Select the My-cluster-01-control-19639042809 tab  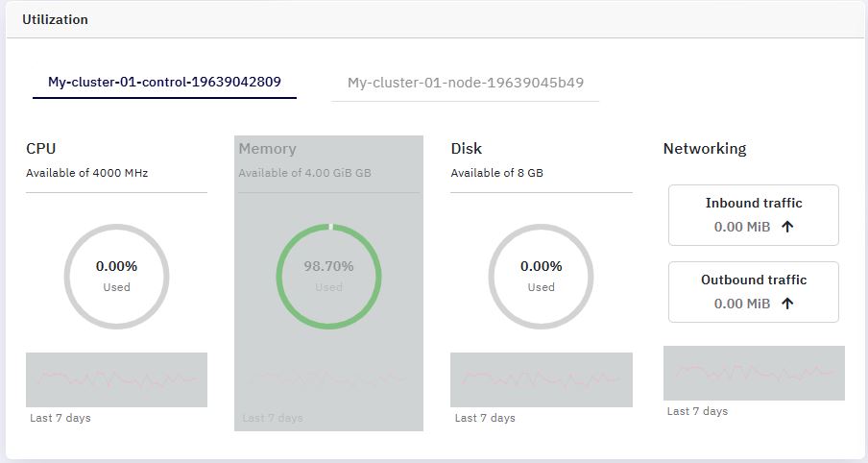[164, 82]
